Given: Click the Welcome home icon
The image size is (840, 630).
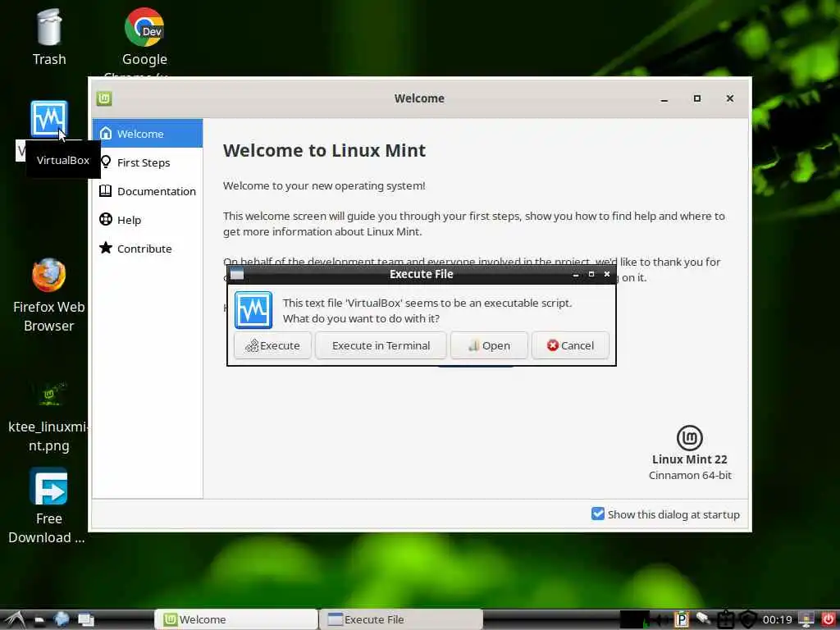Looking at the screenshot, I should pyautogui.click(x=106, y=133).
